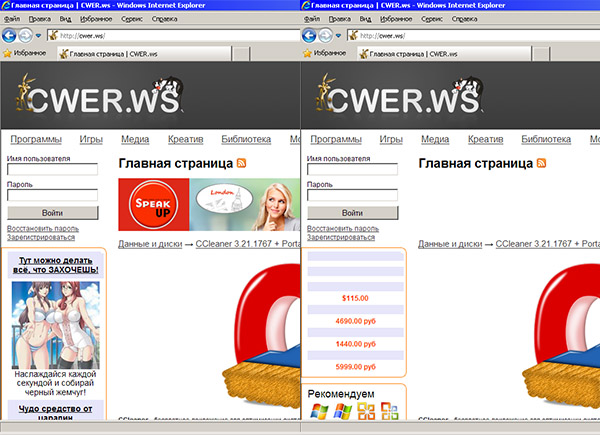Open the recent pages dropdown arrow in the right window
This screenshot has width=600, height=435.
click(x=338, y=36)
